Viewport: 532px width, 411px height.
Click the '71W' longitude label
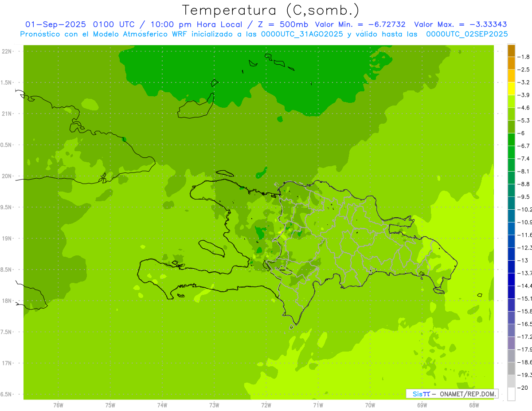318,406
